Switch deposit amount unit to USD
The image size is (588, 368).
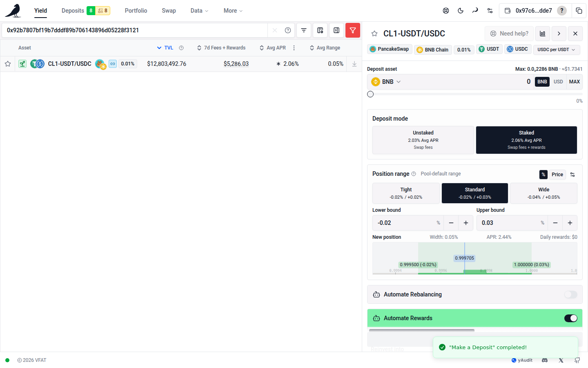[558, 82]
